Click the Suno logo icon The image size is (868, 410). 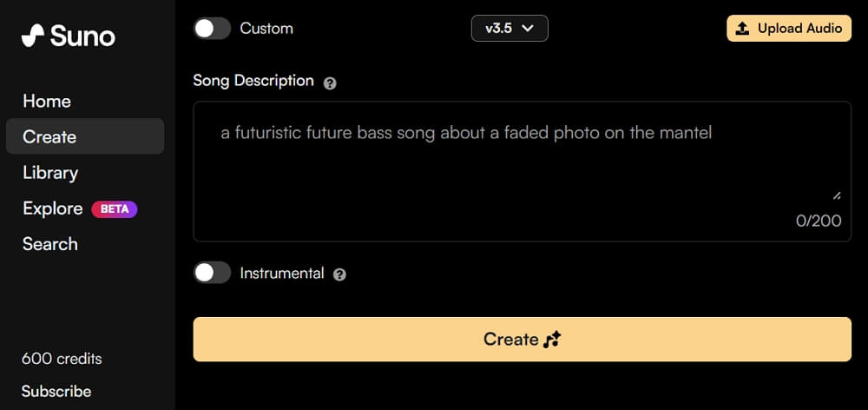click(33, 36)
